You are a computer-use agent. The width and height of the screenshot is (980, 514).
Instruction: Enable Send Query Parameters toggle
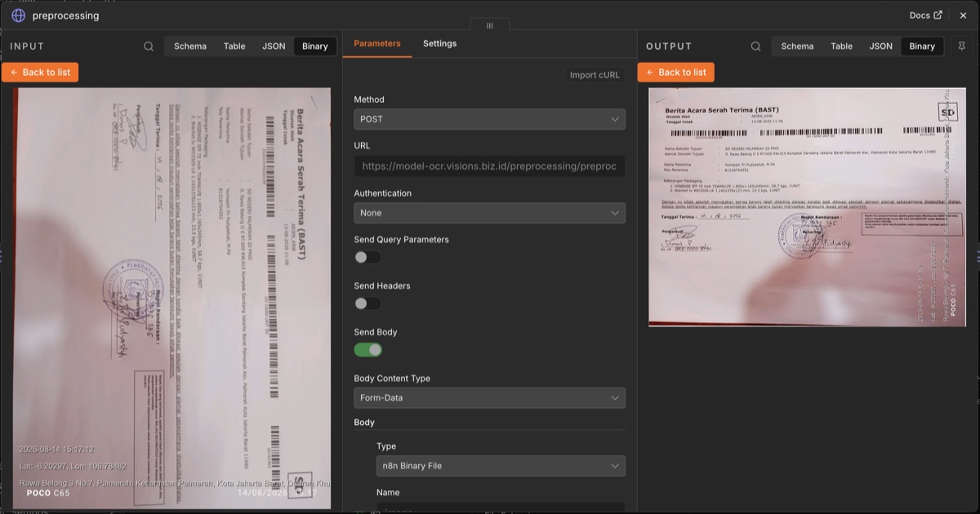tap(367, 257)
